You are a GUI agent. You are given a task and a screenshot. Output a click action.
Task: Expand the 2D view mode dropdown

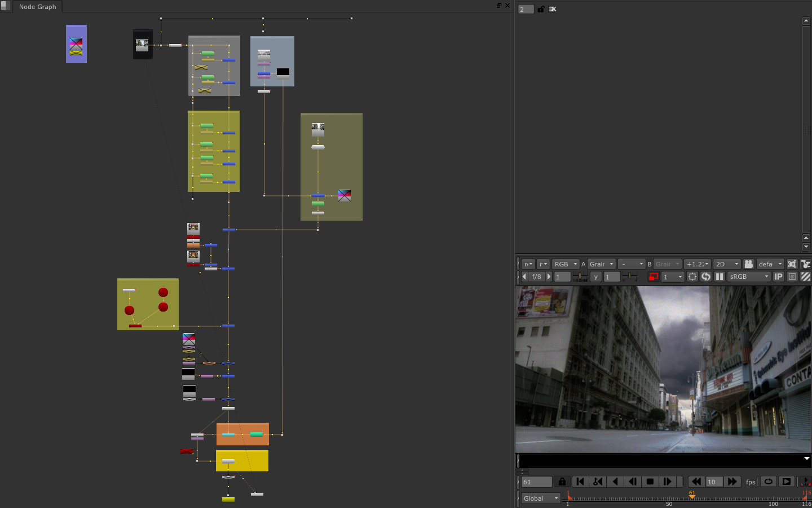tap(726, 264)
